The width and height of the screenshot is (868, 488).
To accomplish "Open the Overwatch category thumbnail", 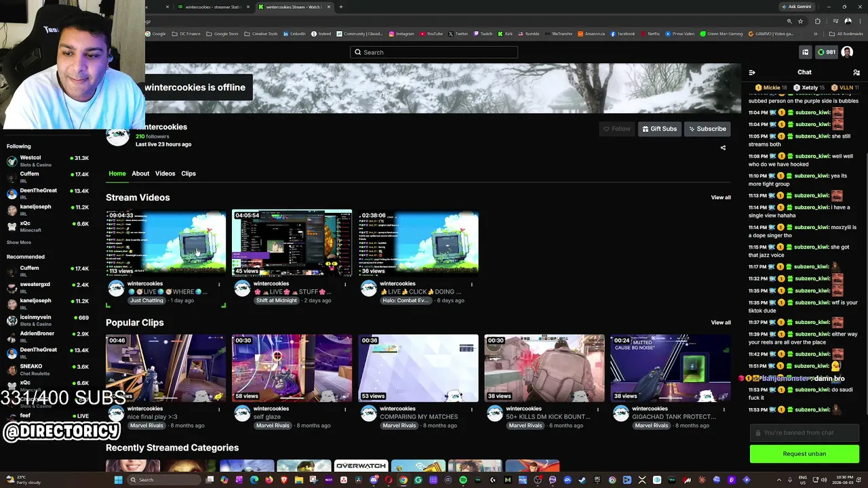I will point(361,466).
